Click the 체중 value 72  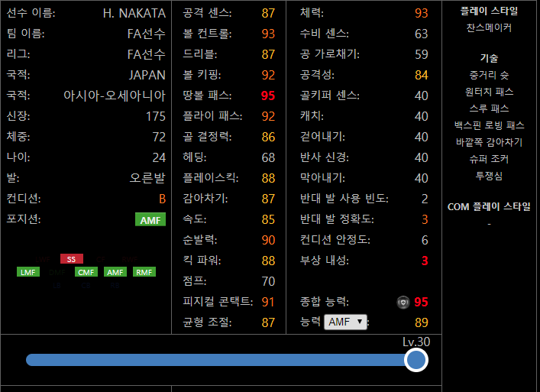[x=159, y=137]
